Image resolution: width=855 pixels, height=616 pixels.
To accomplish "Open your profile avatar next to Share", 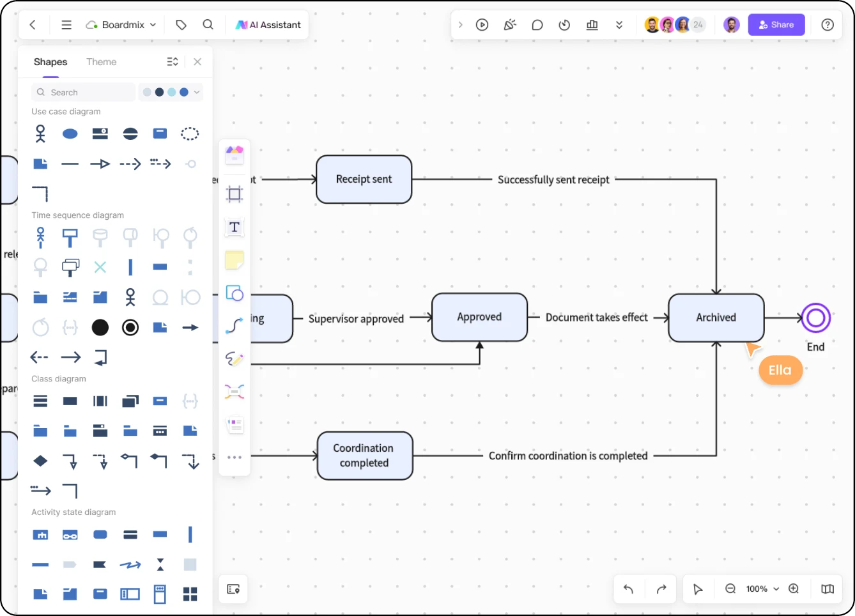I will click(x=732, y=25).
